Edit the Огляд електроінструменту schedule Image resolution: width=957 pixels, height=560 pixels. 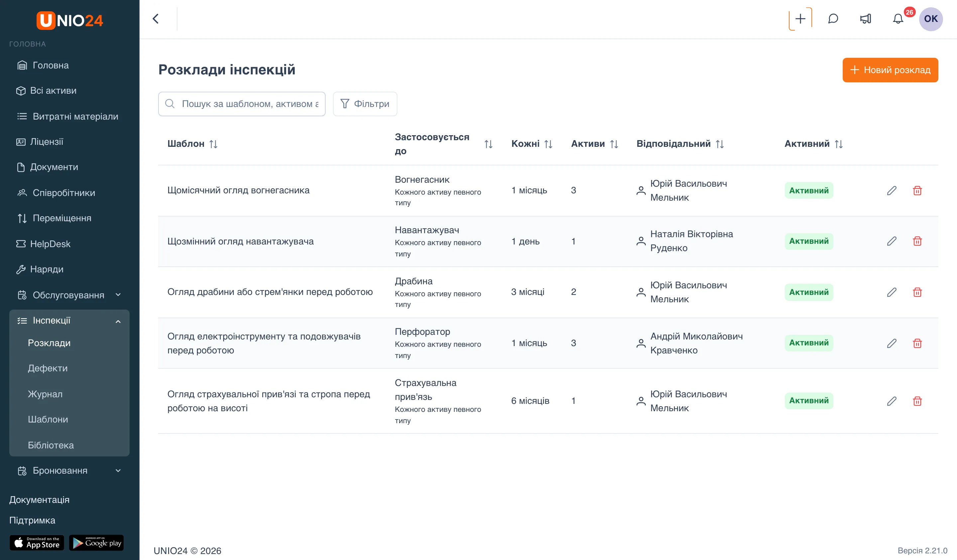pyautogui.click(x=892, y=343)
